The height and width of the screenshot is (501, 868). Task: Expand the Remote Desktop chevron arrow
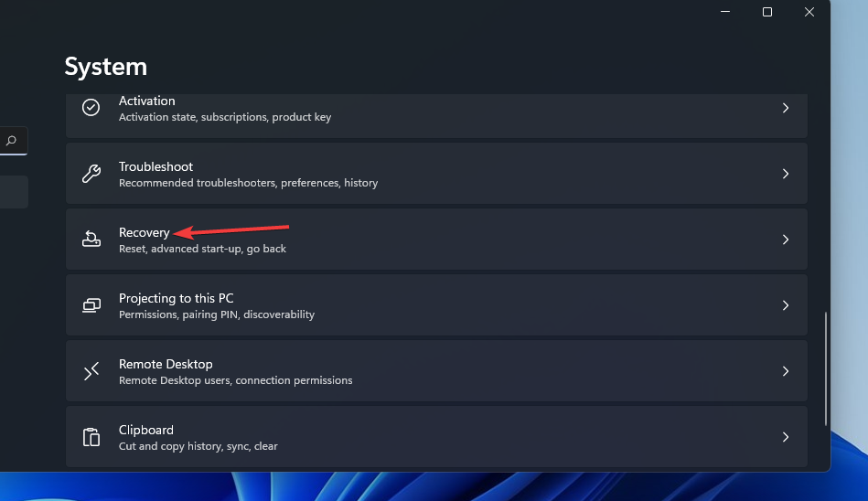click(785, 371)
